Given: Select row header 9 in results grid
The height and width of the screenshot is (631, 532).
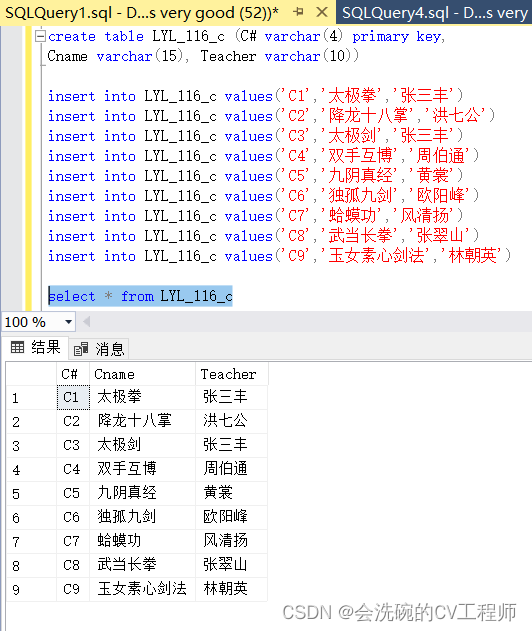Looking at the screenshot, I should (x=31, y=589).
